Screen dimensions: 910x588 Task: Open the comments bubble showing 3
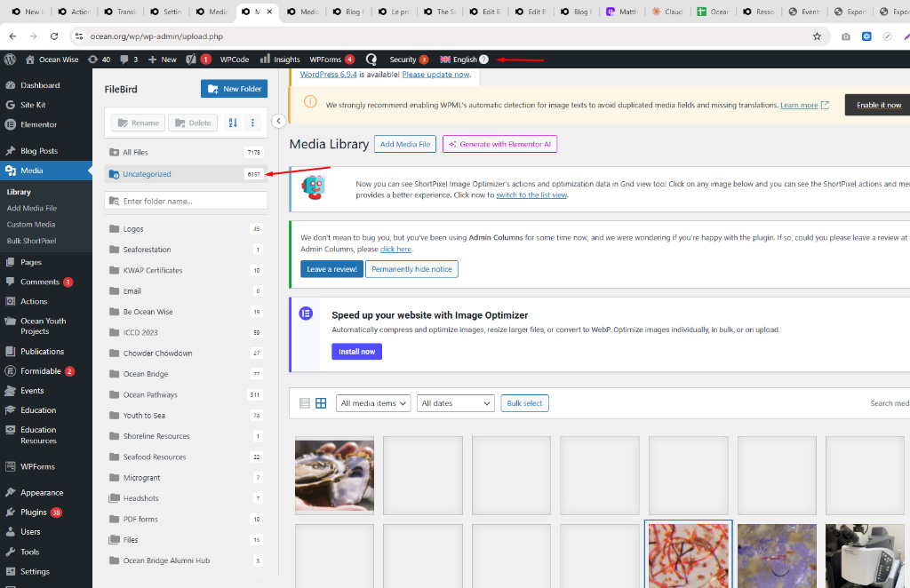pos(129,60)
